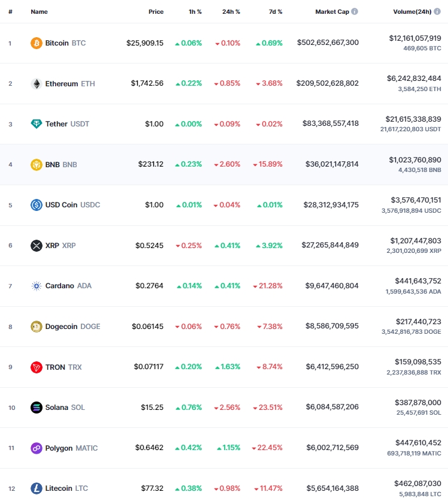Click the Litecoin blue logo icon
Viewport: 448px width, 504px height.
coord(37,488)
